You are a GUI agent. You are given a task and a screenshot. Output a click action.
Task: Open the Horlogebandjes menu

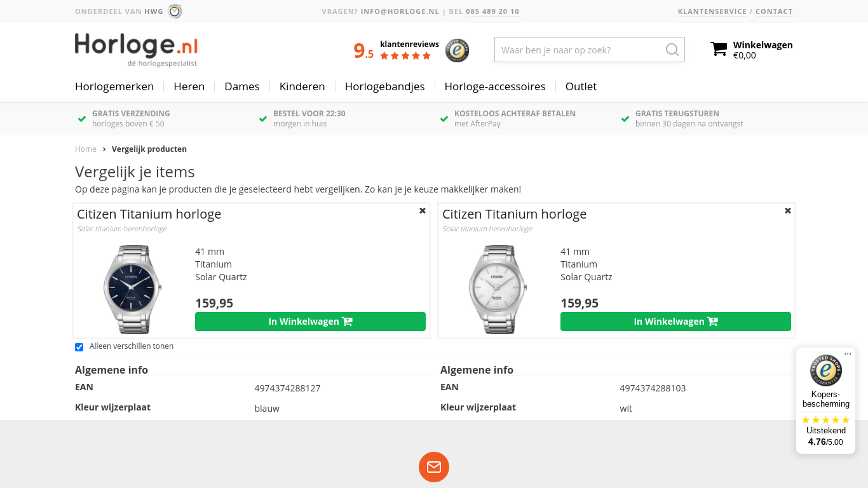(385, 86)
